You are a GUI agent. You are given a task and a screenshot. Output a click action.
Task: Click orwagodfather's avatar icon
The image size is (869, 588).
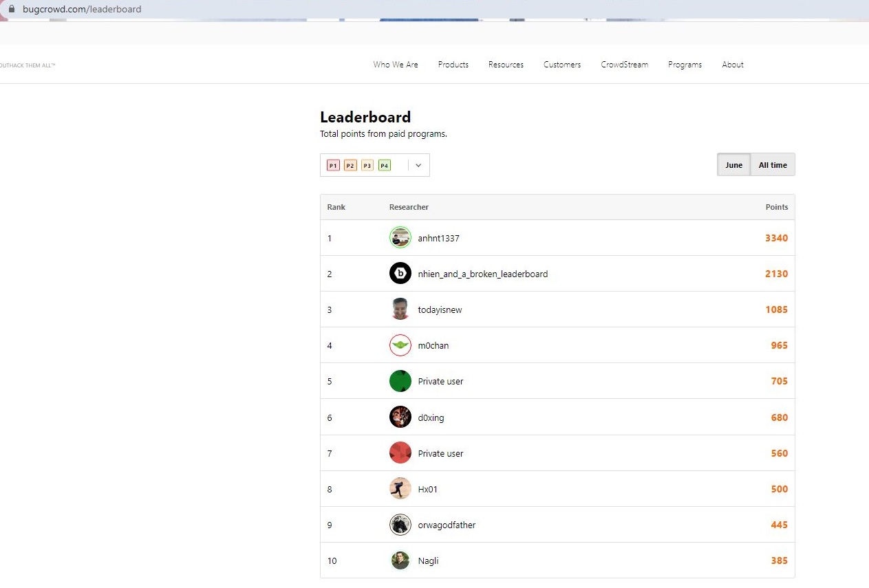(x=400, y=525)
